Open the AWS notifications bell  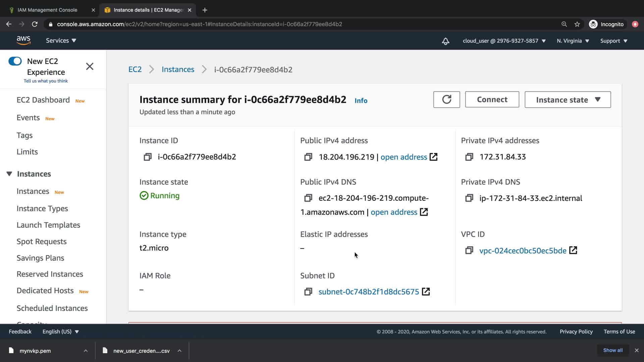coord(445,41)
